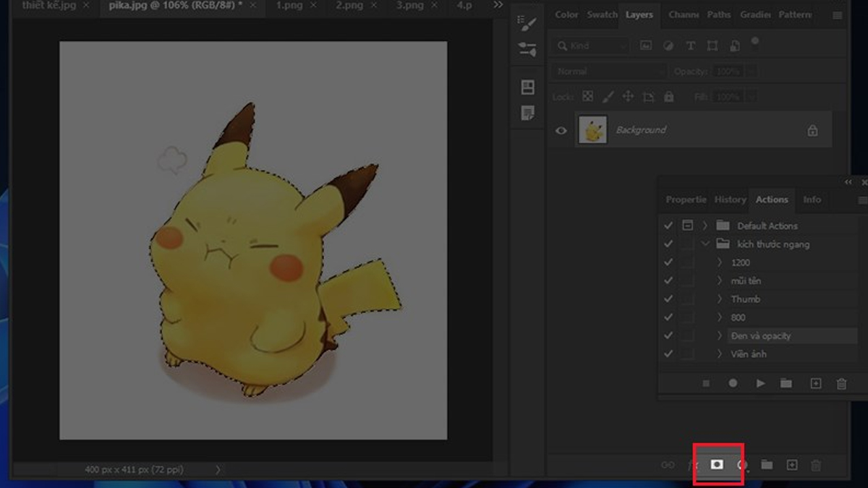This screenshot has height=488, width=868.
Task: Toggle the checkmark for Default Actions
Action: click(x=668, y=226)
